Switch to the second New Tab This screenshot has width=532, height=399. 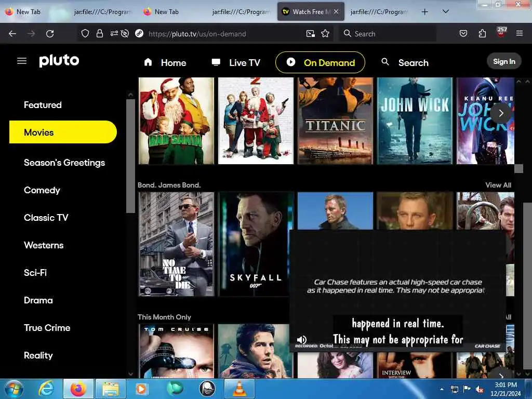tap(166, 12)
